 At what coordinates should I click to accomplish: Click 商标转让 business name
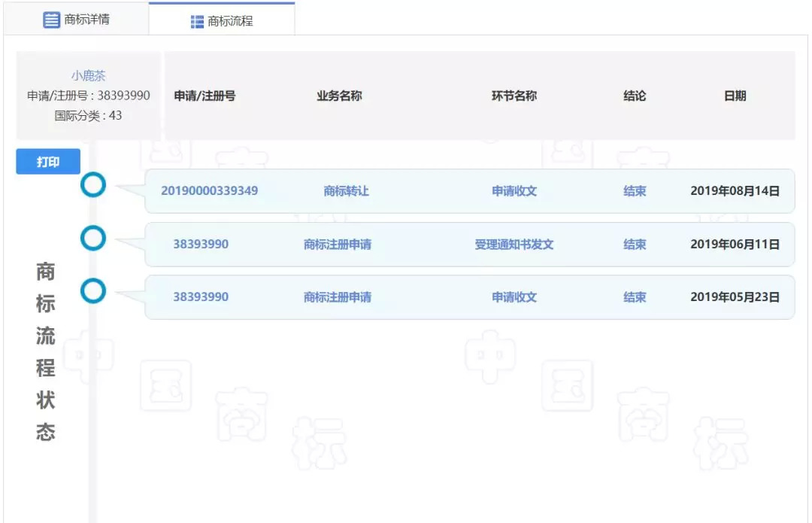point(346,191)
